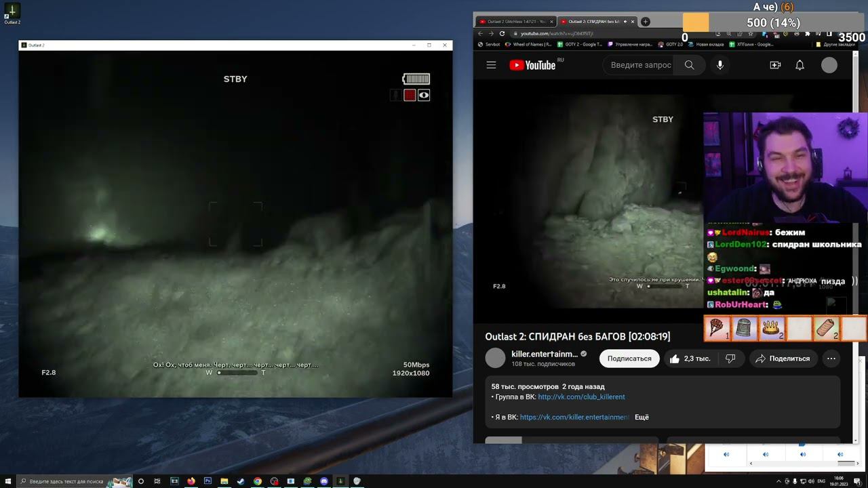Open the YouTube guide hamburger menu
The height and width of the screenshot is (488, 868).
click(x=491, y=65)
